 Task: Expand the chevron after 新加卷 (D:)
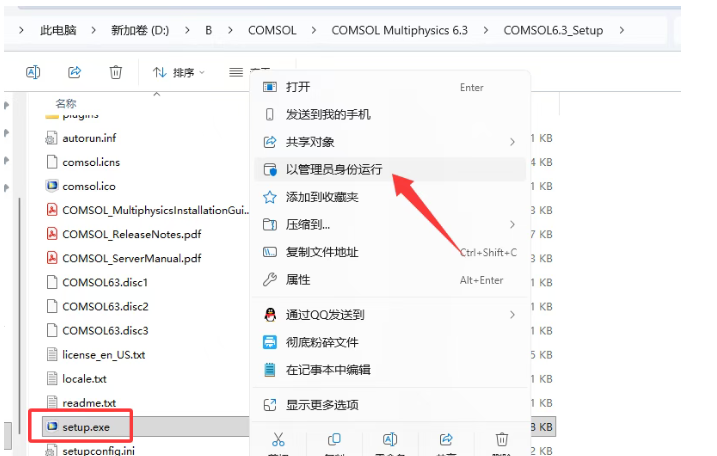coord(187,30)
